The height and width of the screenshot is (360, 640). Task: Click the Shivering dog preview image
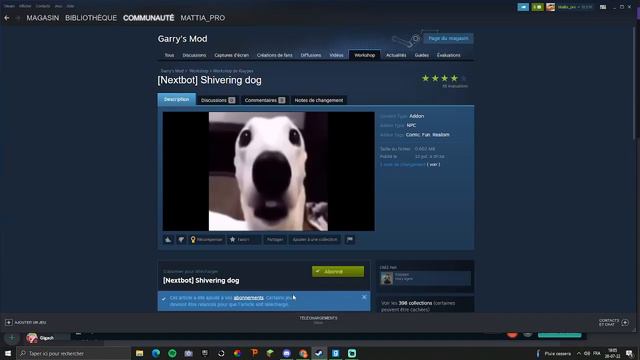[x=269, y=171]
